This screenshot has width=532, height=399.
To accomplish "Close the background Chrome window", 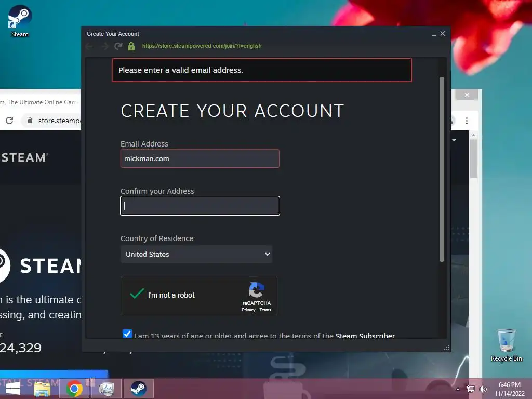I will (467, 95).
